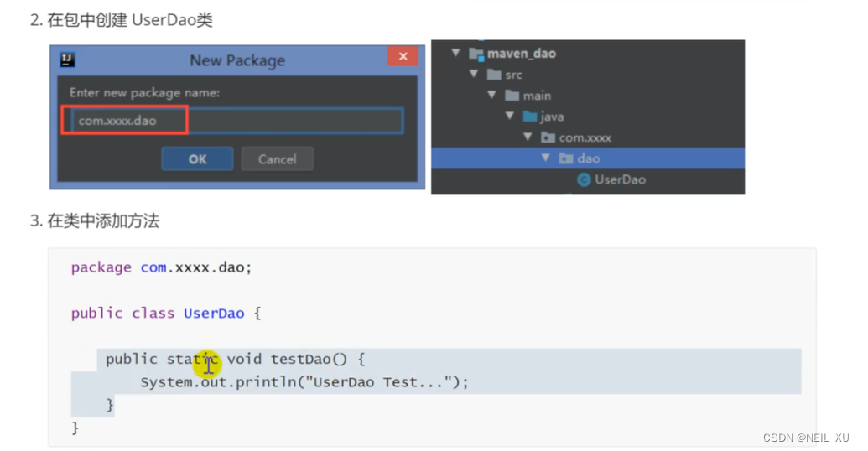Viewport: 868px width, 451px height.
Task: Focus the package name input field
Action: tap(236, 121)
